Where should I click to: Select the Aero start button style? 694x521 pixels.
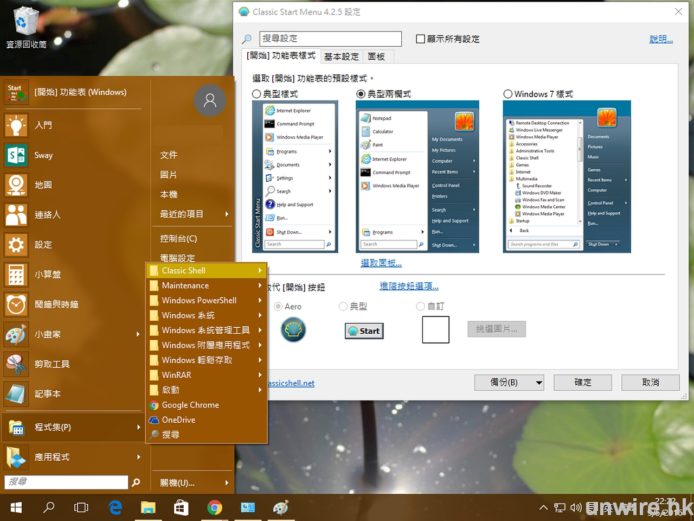(277, 306)
